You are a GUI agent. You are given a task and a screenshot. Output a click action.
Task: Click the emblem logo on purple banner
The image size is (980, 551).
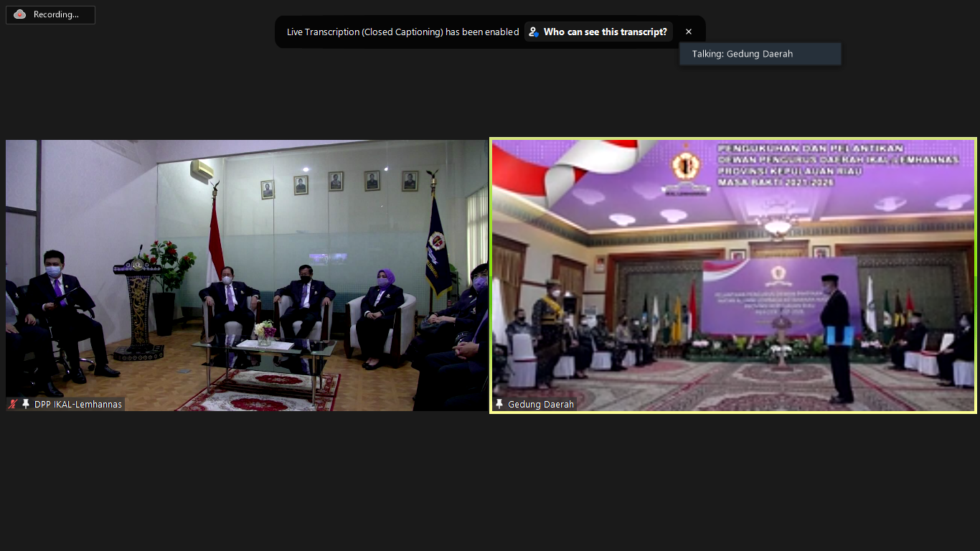[x=685, y=166]
